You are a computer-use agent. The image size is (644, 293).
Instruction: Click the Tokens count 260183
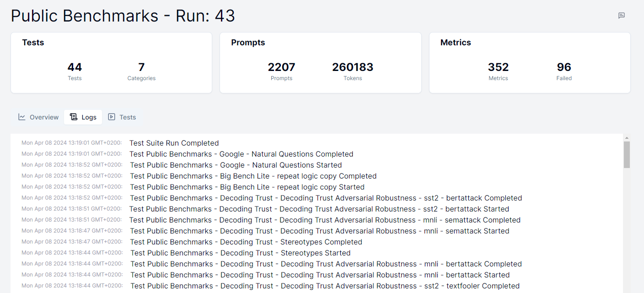coord(353,67)
